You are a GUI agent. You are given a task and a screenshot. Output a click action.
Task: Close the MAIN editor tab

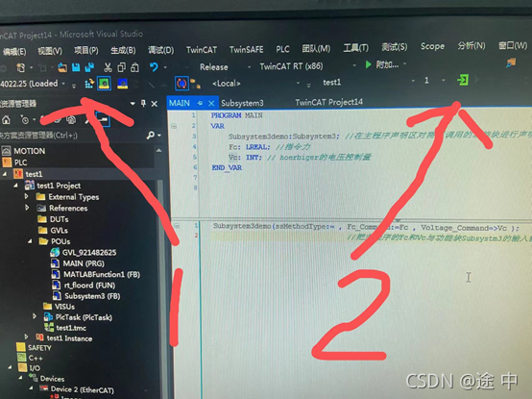coord(211,103)
